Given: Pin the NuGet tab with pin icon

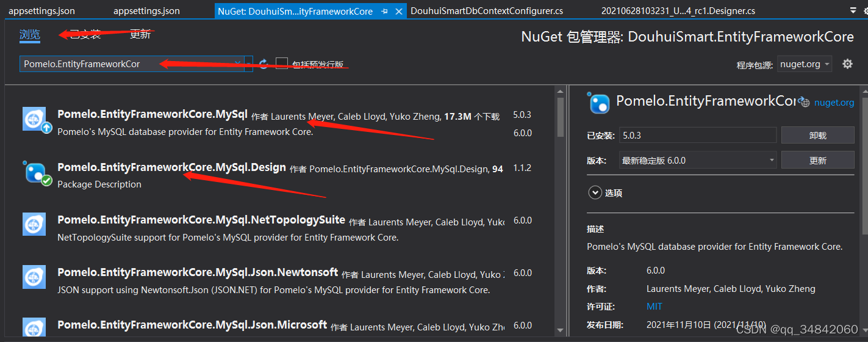Looking at the screenshot, I should coord(384,11).
